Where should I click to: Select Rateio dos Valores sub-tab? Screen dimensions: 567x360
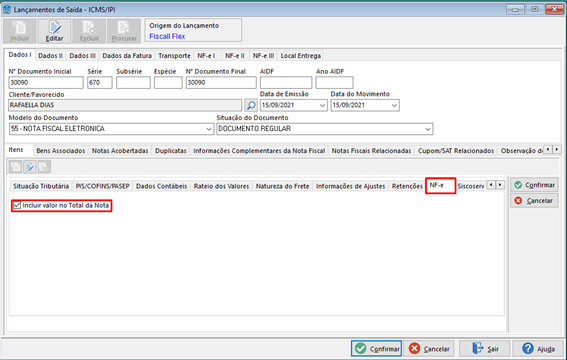(221, 186)
